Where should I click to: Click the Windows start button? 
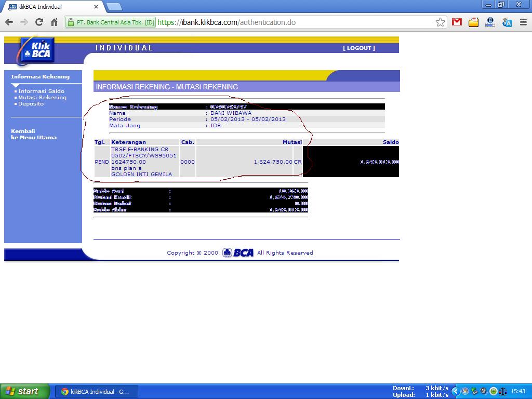25,391
